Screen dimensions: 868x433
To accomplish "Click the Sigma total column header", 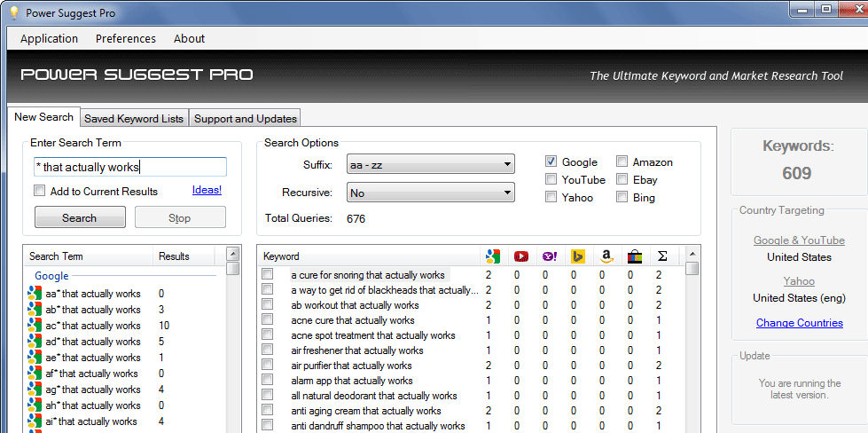I will click(662, 256).
